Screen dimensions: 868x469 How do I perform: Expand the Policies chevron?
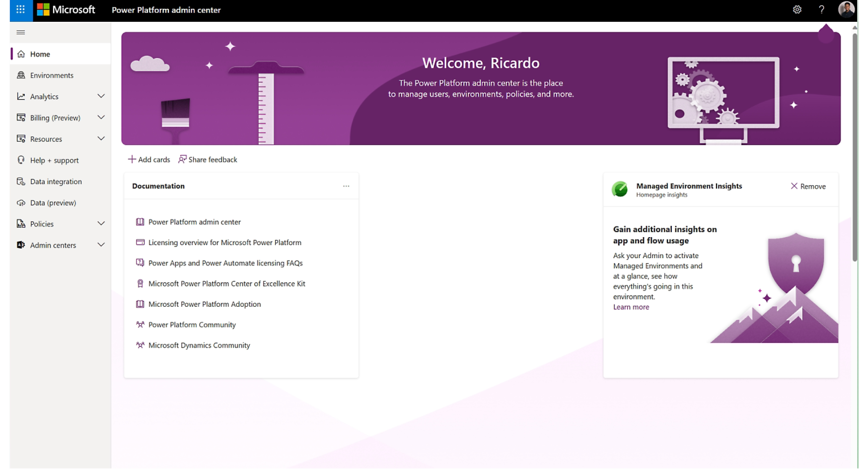[x=101, y=223]
